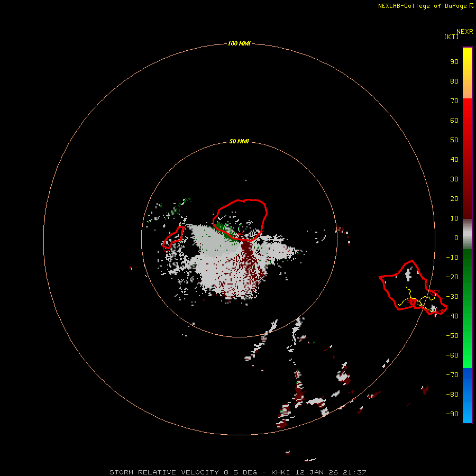Click the -20 scale label
This screenshot has height=476, width=476.
(452, 277)
